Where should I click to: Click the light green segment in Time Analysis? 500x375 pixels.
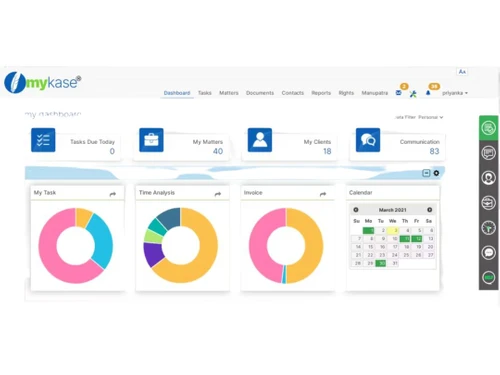click(153, 236)
